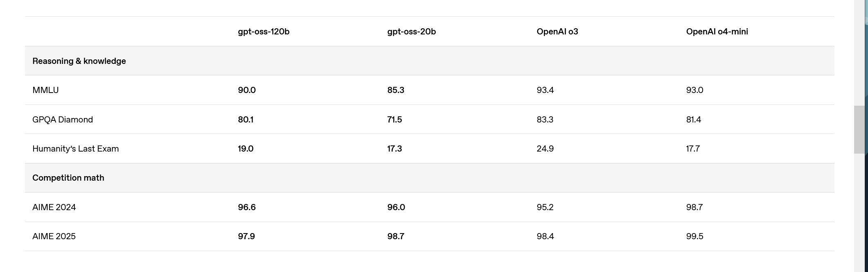Screen dimensions: 868x272
Task: Click the 99.5 AIME 2025 o4-mini score
Action: [x=694, y=236]
